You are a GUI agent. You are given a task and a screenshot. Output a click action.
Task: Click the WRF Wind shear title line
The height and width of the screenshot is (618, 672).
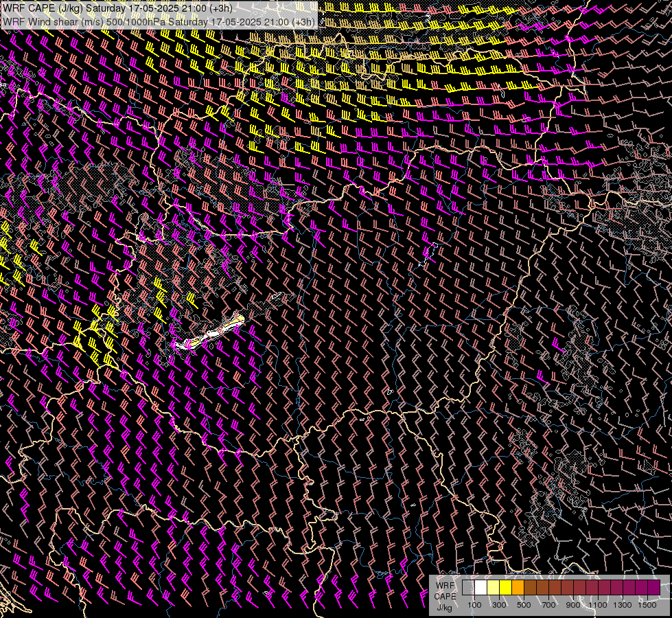click(x=159, y=21)
